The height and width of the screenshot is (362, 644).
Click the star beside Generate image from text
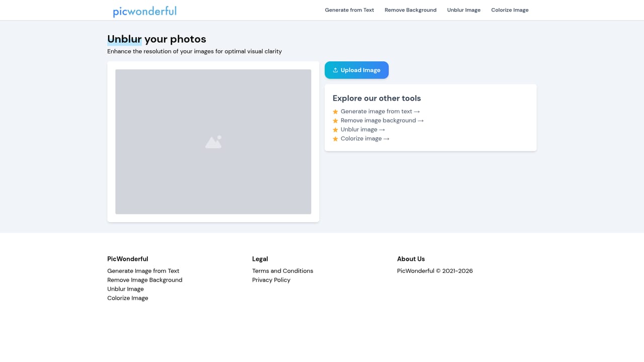click(x=335, y=112)
